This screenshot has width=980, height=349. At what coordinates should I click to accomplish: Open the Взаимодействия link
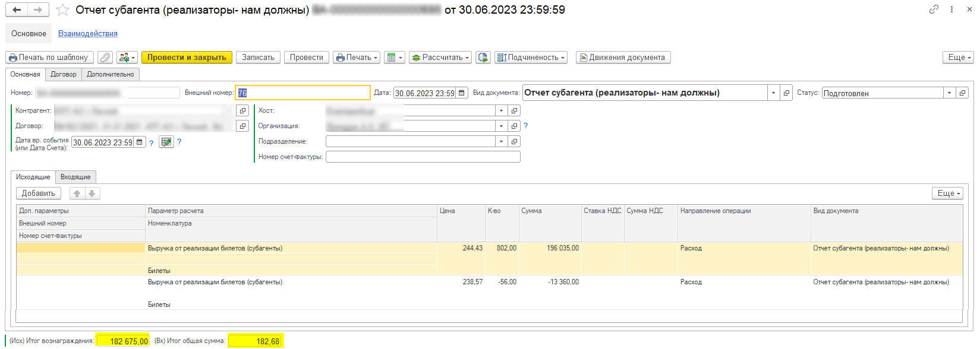(87, 34)
